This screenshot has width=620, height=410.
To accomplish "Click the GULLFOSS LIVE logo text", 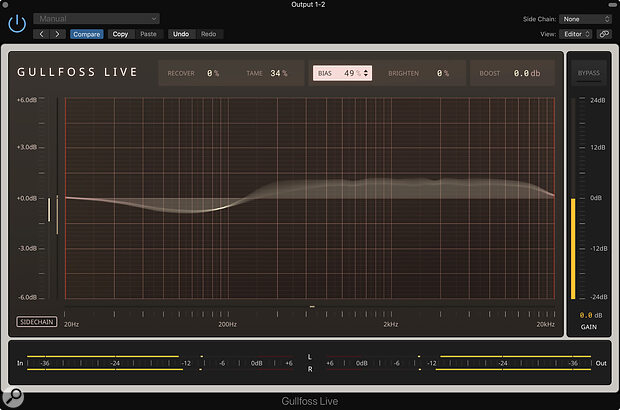I will pyautogui.click(x=78, y=72).
